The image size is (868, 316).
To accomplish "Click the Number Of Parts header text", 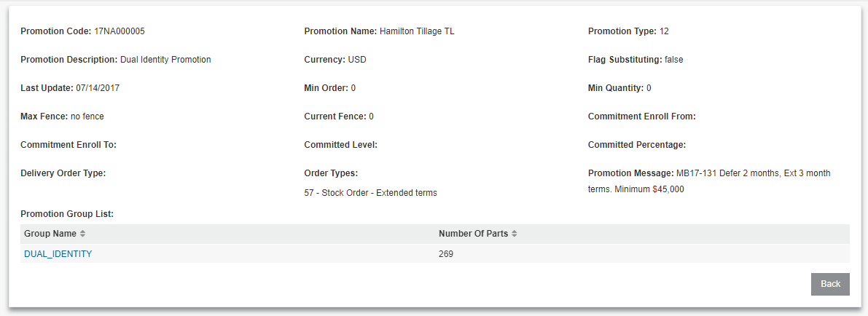I will (x=473, y=234).
